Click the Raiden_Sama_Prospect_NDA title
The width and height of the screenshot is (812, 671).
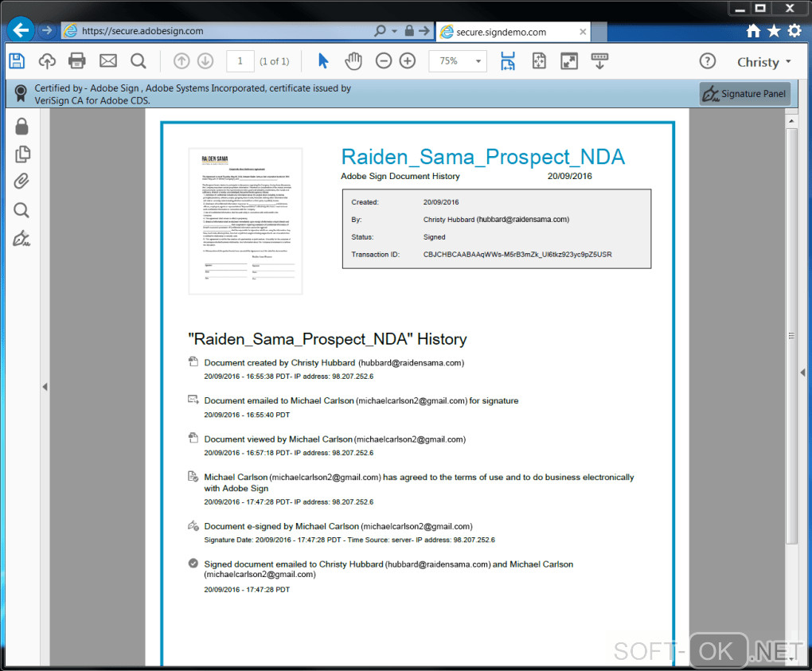pos(482,157)
